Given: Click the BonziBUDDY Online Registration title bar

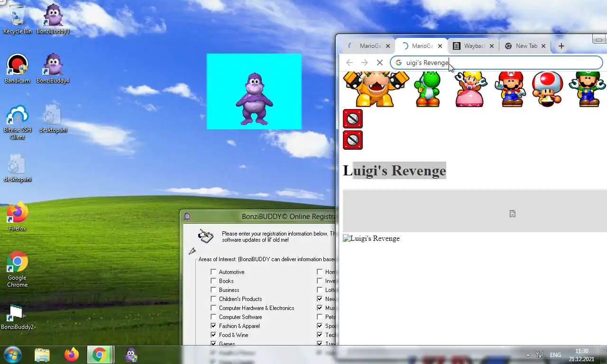Looking at the screenshot, I should 259,217.
